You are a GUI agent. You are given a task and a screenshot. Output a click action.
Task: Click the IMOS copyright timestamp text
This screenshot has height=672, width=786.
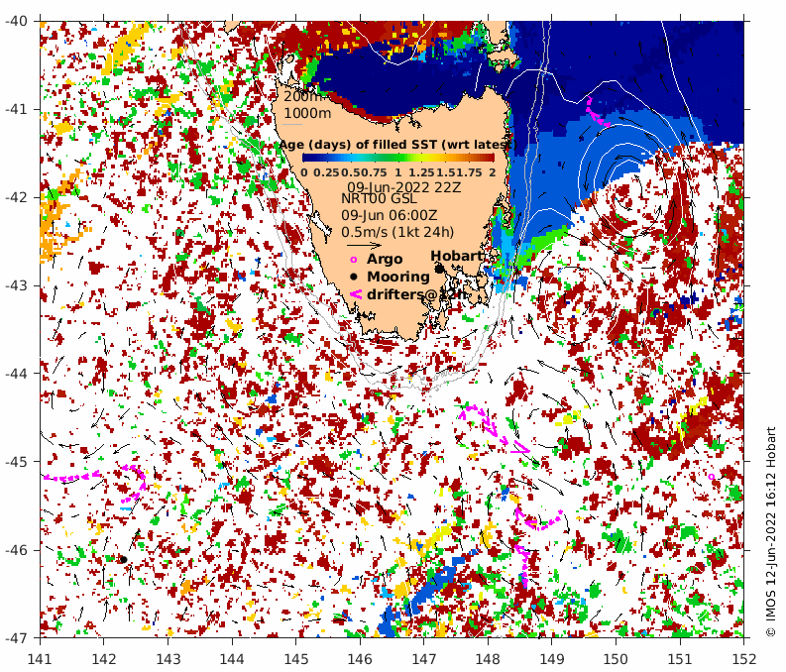point(770,531)
